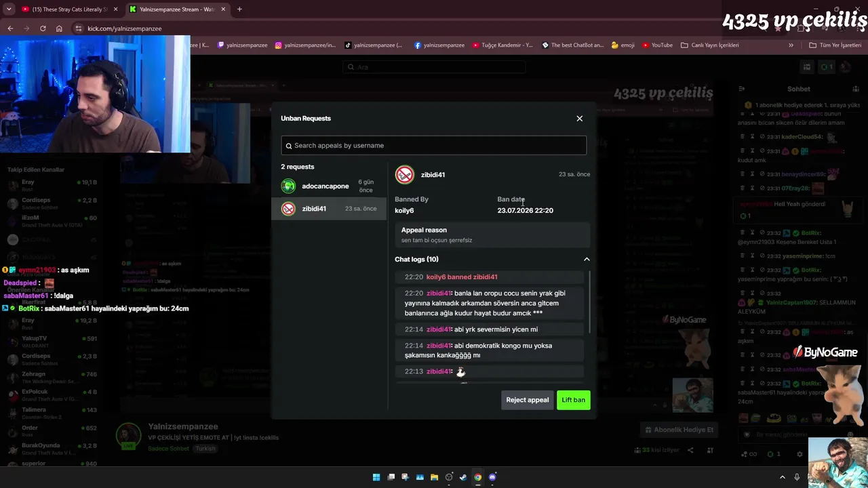Open the Tüm Yer İşaretleri folder
Viewport: 868px width, 488px height.
(x=835, y=45)
